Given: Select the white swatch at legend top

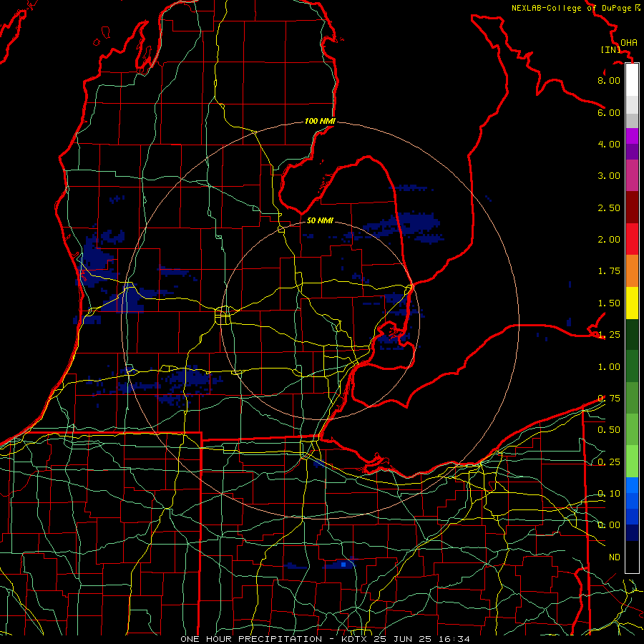Looking at the screenshot, I should coord(632,79).
